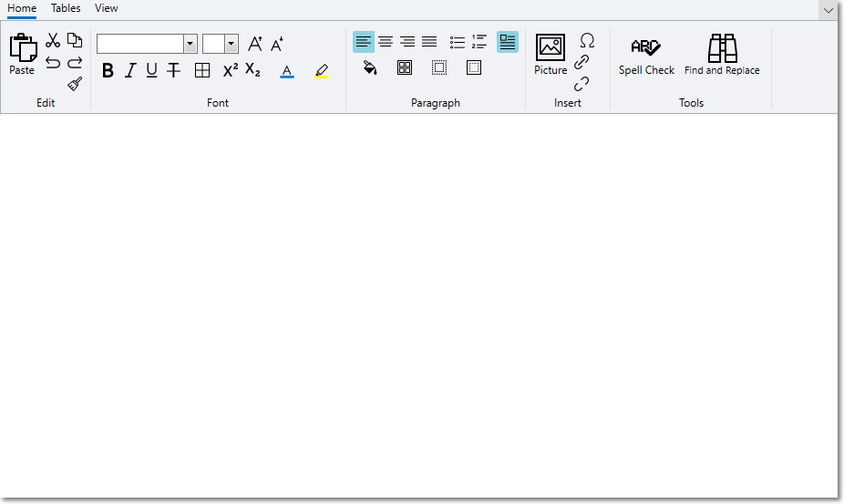Click the Undo arrow icon
Image resolution: width=844 pixels, height=504 pixels.
[53, 63]
